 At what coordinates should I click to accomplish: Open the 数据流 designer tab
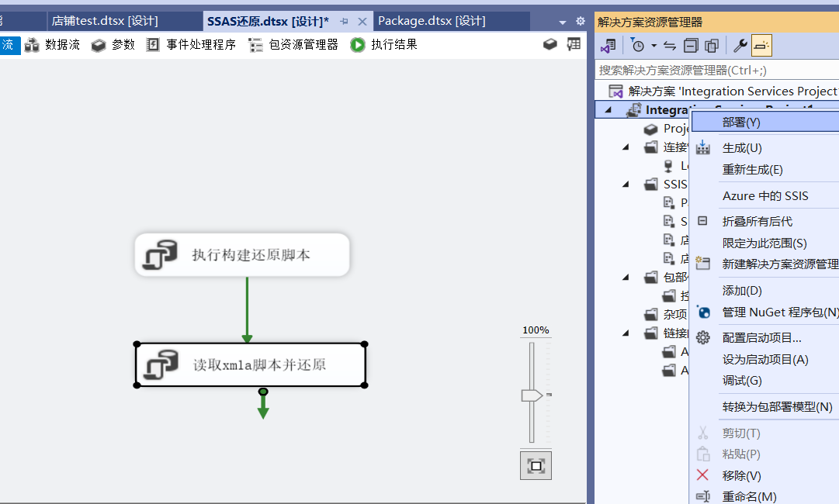pos(53,45)
